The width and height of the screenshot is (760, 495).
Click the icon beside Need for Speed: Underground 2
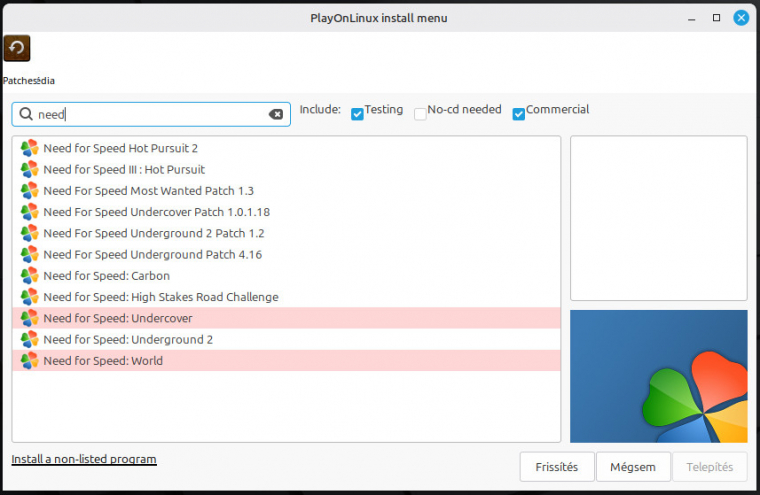tap(29, 339)
